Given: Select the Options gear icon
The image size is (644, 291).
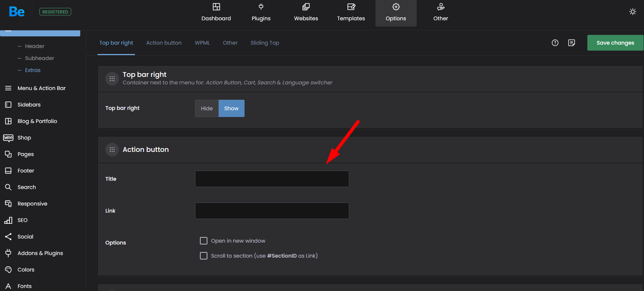Looking at the screenshot, I should tap(396, 7).
